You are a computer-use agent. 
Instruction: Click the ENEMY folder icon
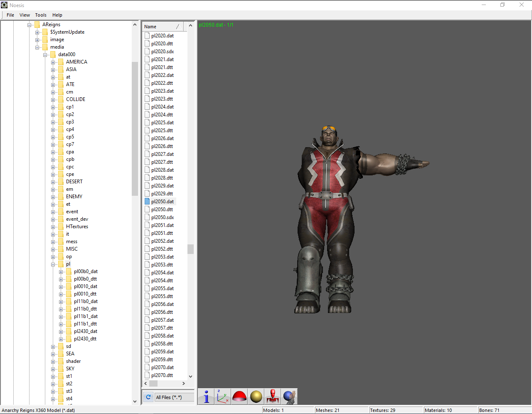pyautogui.click(x=61, y=197)
